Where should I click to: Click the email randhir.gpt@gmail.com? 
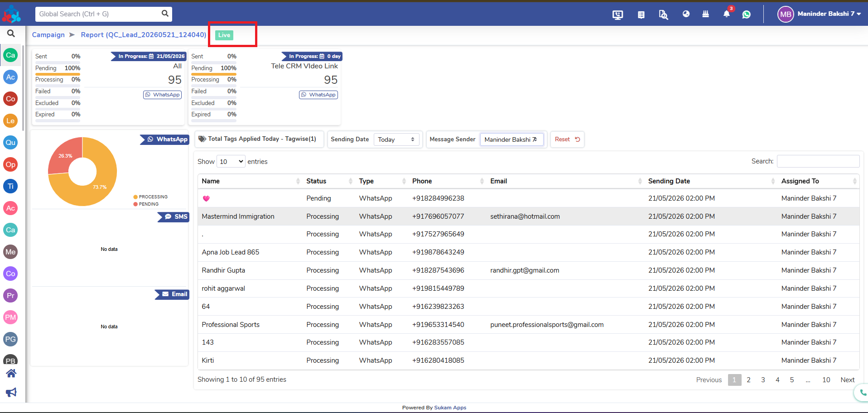point(525,270)
